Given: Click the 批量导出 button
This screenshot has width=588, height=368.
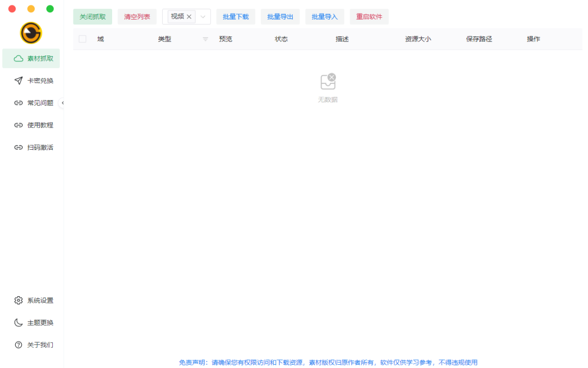Looking at the screenshot, I should [x=280, y=17].
